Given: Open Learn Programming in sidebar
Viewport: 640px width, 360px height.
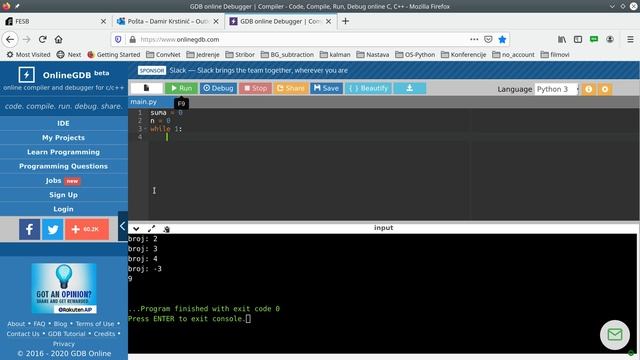Looking at the screenshot, I should 63,152.
